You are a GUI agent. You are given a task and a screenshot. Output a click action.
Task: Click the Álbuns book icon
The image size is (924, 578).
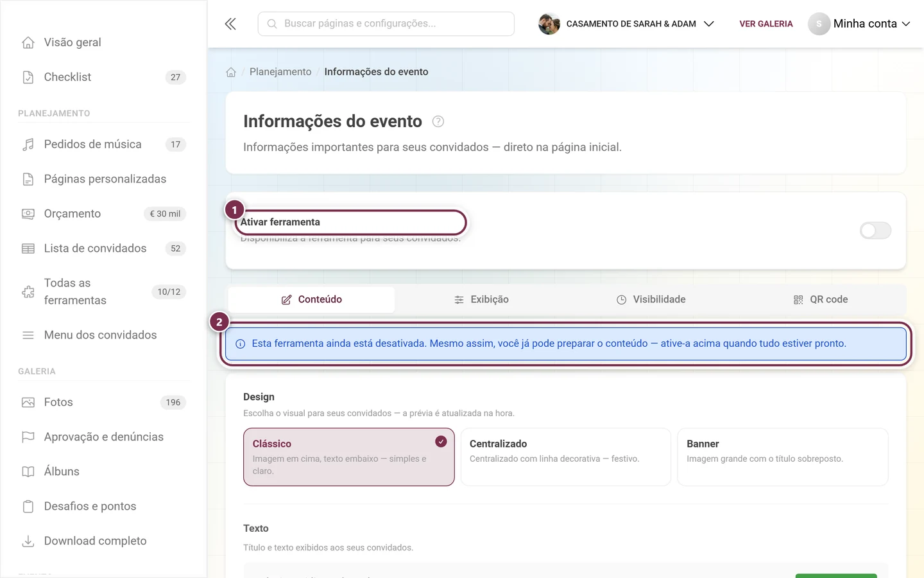point(28,472)
